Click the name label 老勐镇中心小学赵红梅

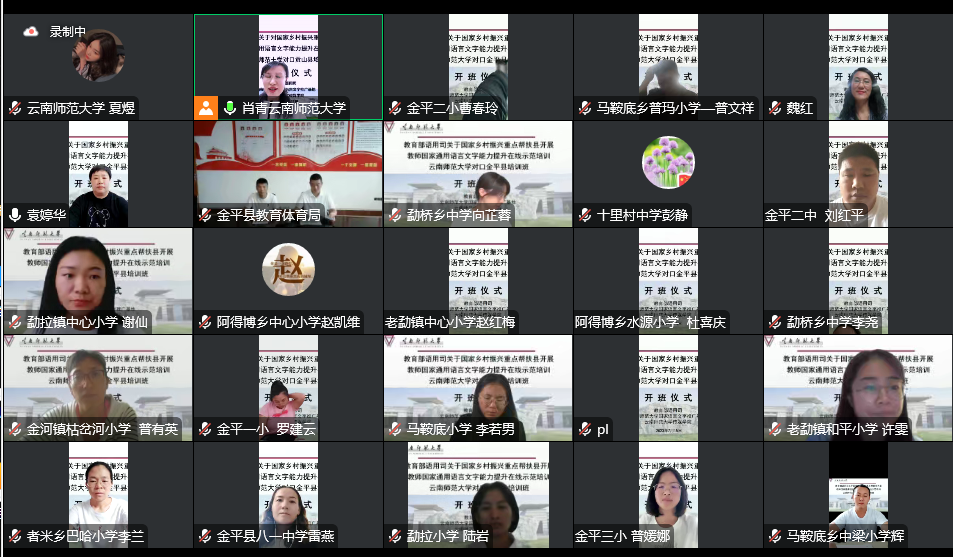[x=451, y=322]
